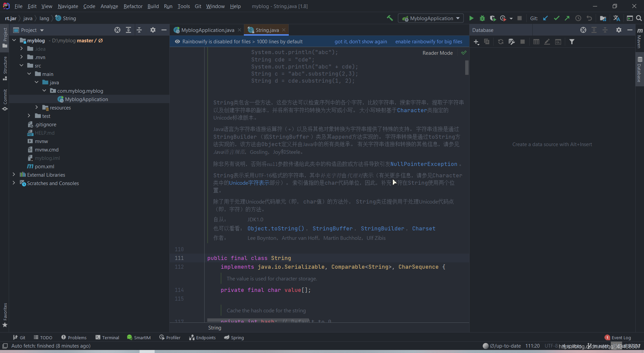Viewport: 644px width, 353px height.
Task: Open the Terminal tool tab
Action: pos(107,338)
